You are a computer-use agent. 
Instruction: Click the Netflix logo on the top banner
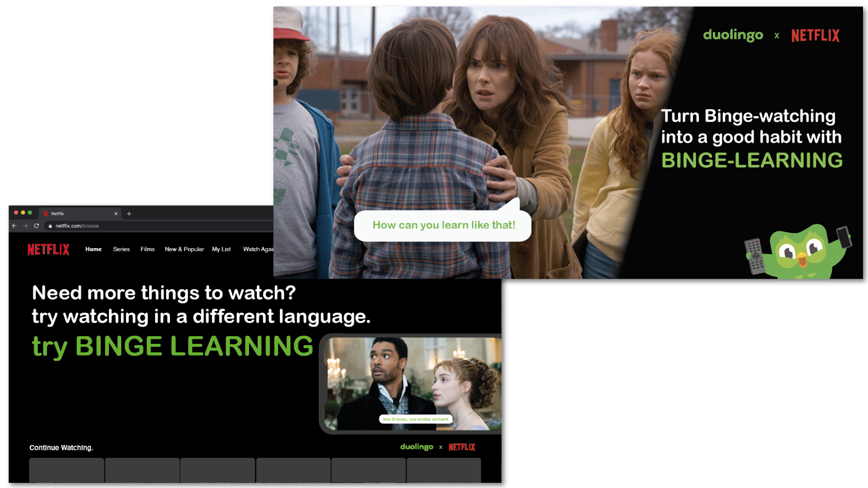(x=815, y=36)
